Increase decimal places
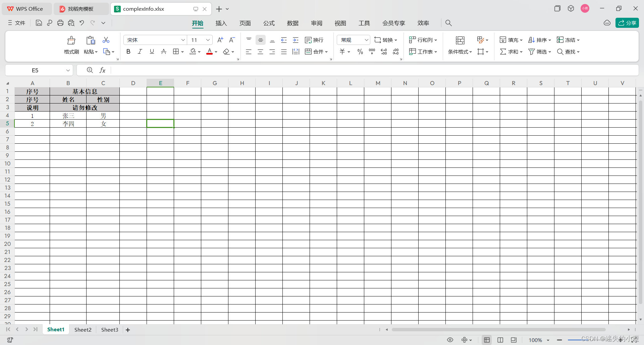This screenshot has width=644, height=345. [x=384, y=52]
